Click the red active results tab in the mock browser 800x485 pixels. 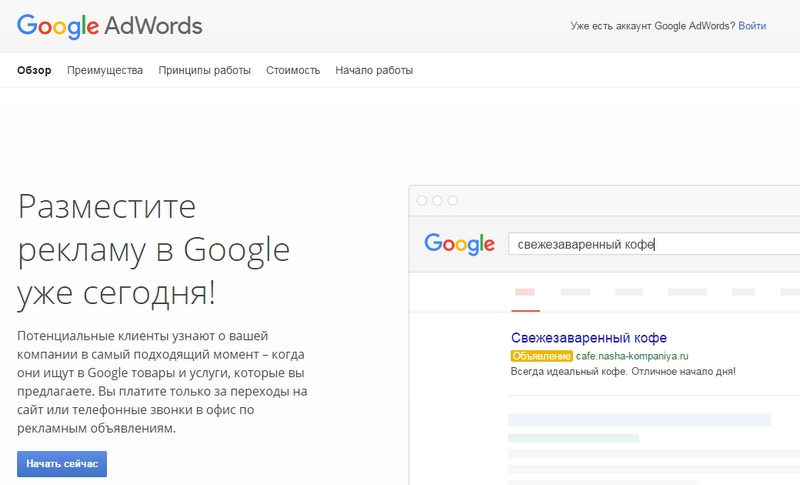click(x=525, y=298)
